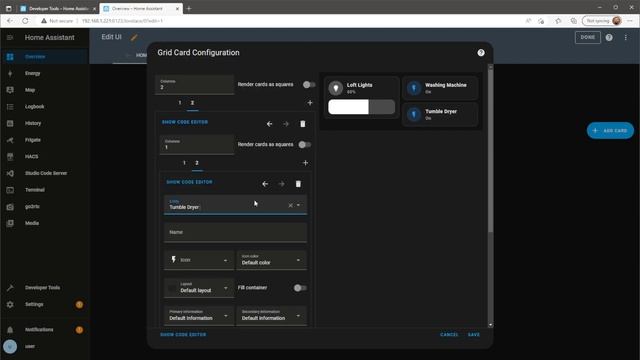This screenshot has height=360, width=640.
Task: Open the Terminal sidebar icon
Action: [x=10, y=190]
